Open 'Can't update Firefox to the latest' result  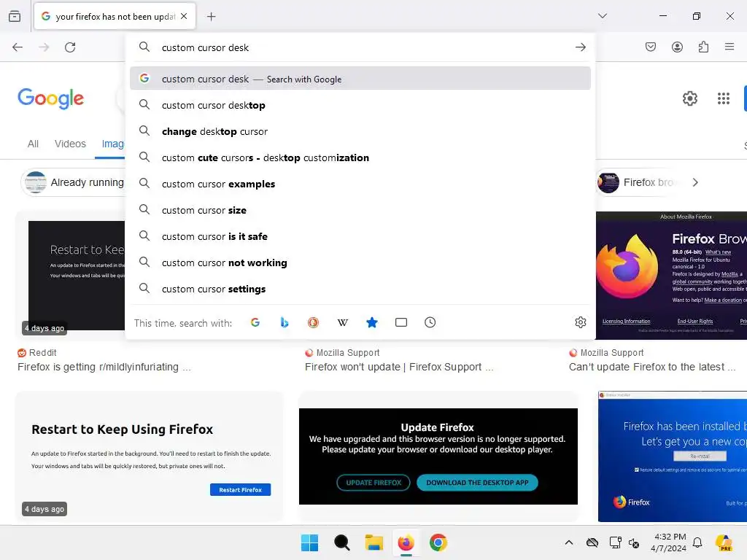652,367
